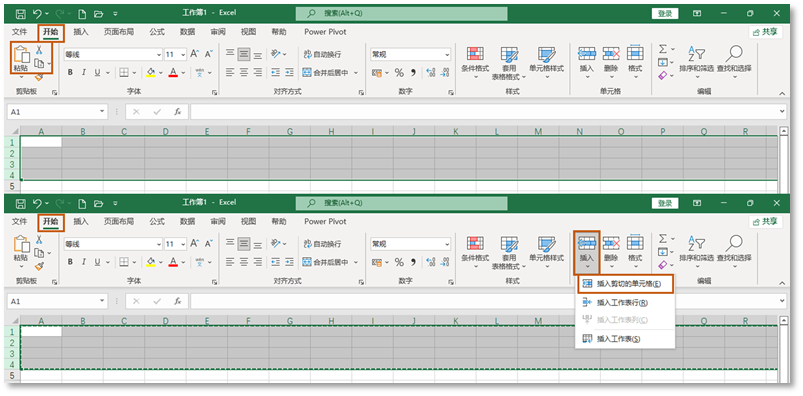This screenshot has width=803, height=396.
Task: Click the 共享 share button in the lower window
Action: (765, 221)
